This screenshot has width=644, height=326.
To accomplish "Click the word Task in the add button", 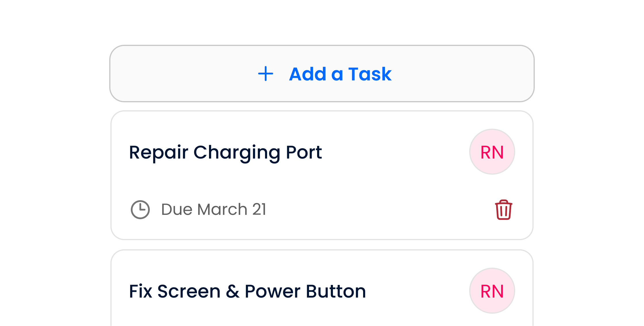I will [370, 74].
